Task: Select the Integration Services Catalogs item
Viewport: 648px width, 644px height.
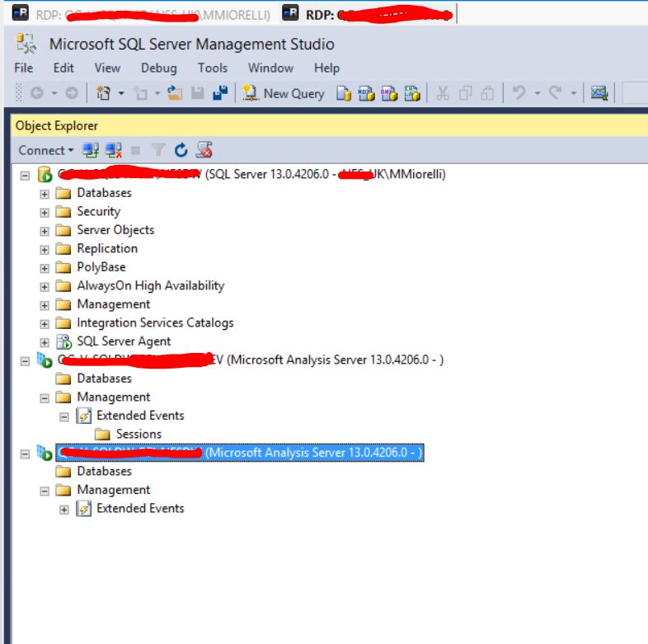Action: (x=155, y=323)
